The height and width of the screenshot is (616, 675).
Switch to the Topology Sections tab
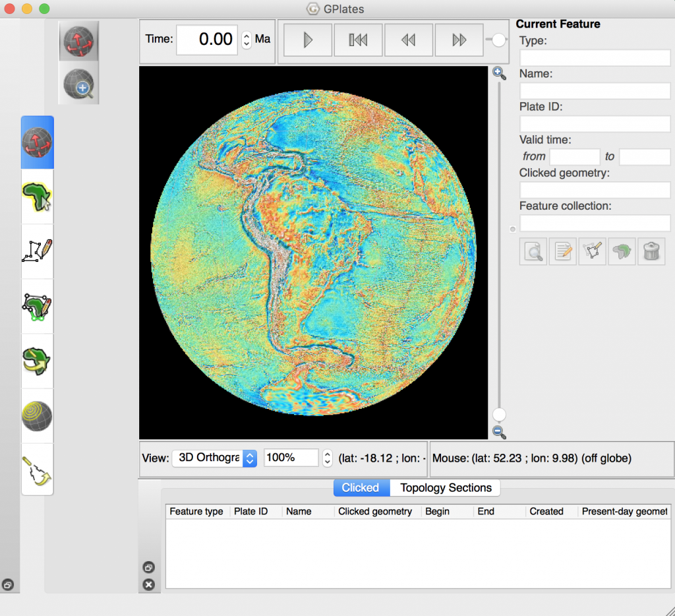[445, 487]
